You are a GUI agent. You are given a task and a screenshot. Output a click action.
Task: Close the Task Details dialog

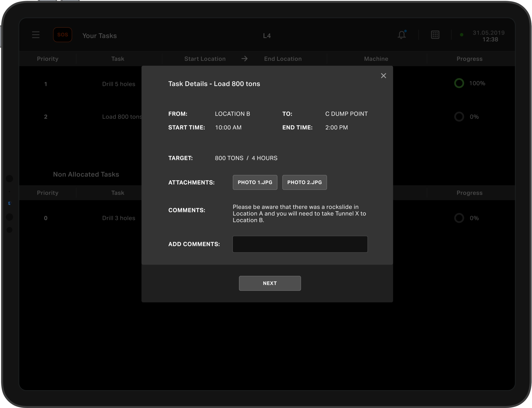pos(383,76)
